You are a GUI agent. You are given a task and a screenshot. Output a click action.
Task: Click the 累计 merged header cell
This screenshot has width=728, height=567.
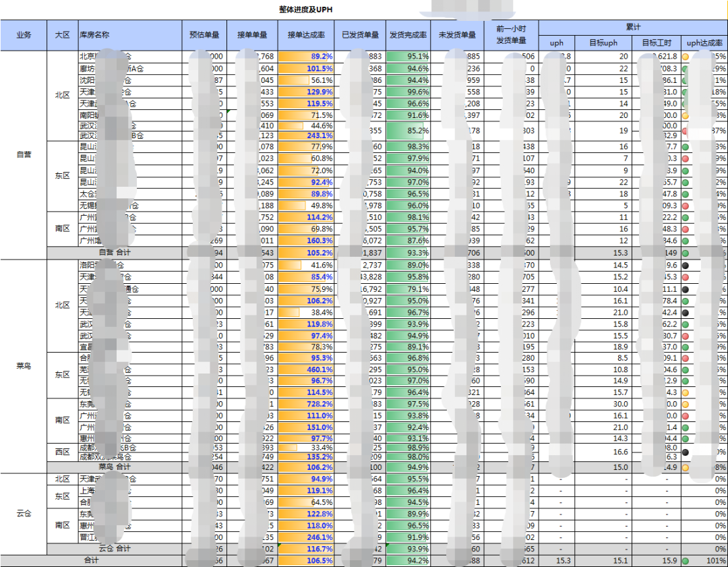pyautogui.click(x=633, y=27)
